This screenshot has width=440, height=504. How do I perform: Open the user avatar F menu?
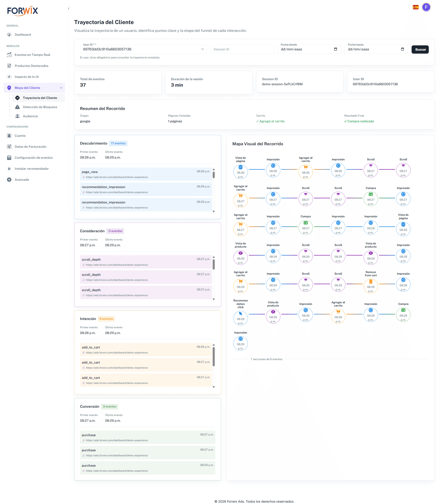coord(426,7)
